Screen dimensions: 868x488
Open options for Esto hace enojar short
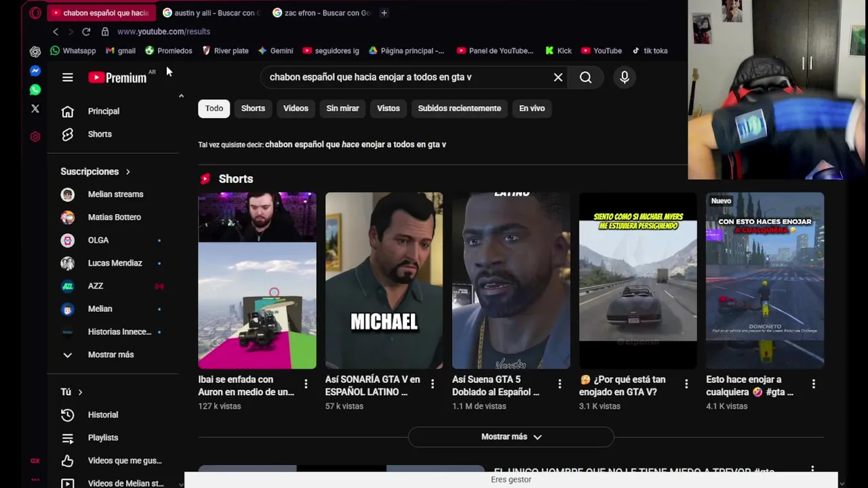[x=813, y=384]
